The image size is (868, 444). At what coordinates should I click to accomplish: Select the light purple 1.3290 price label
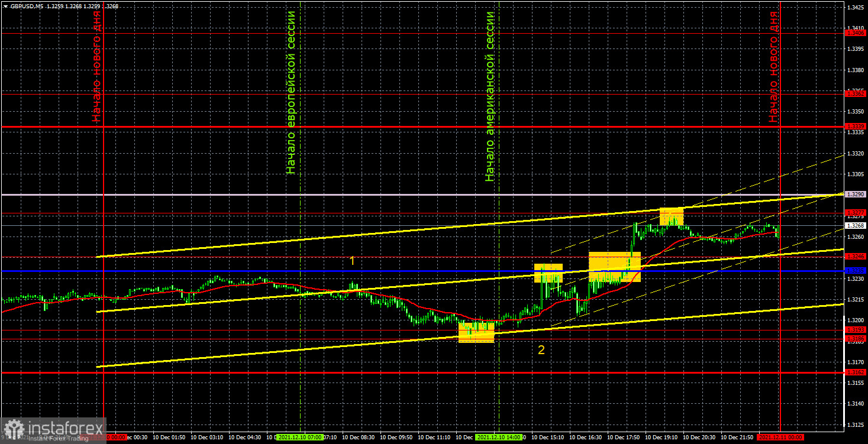pos(856,194)
